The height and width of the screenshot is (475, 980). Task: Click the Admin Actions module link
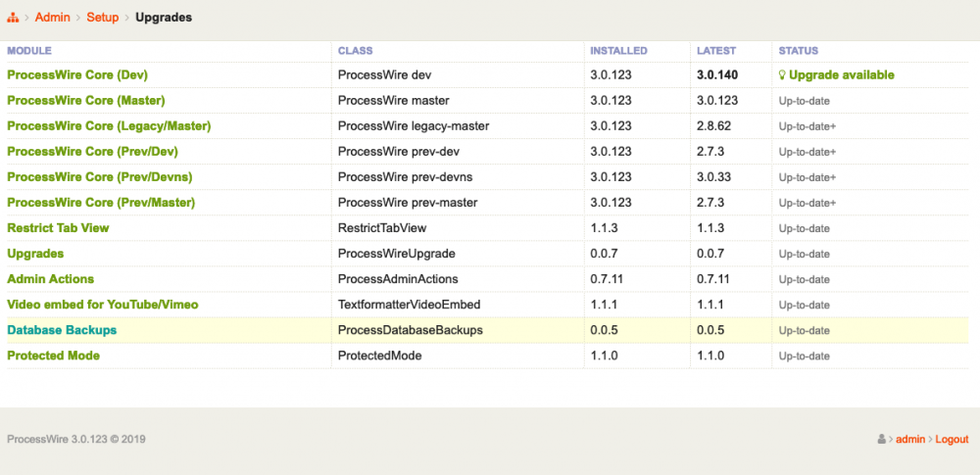(51, 279)
